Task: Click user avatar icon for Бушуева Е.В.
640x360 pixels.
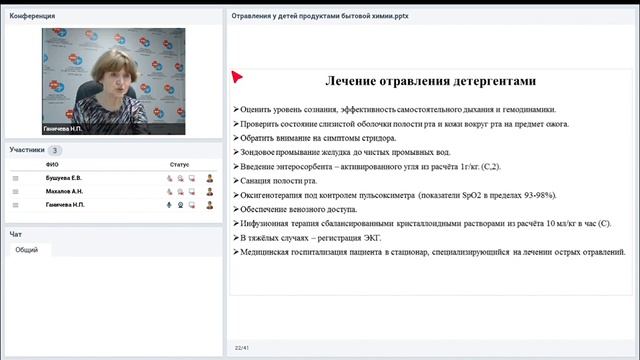Action: [x=210, y=178]
